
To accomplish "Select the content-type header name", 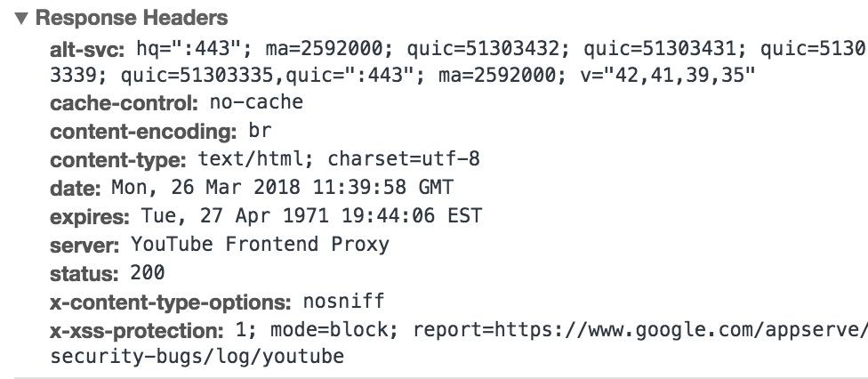I will pyautogui.click(x=118, y=161).
